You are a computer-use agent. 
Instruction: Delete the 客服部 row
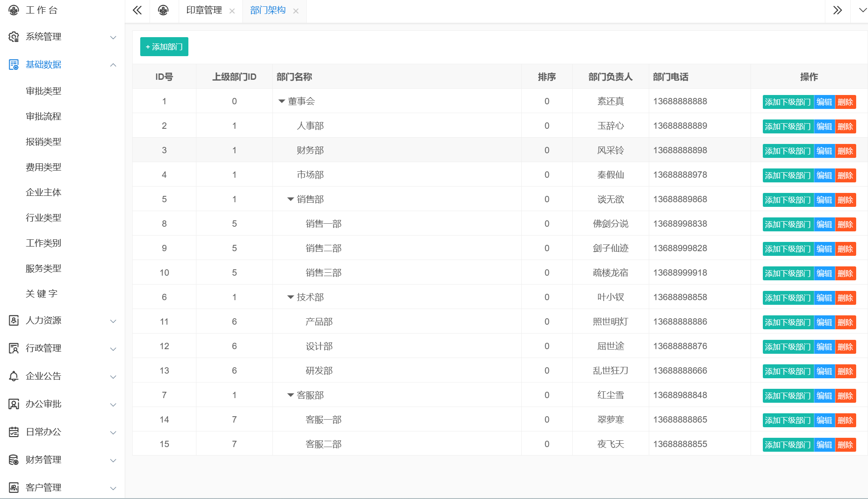[846, 396]
